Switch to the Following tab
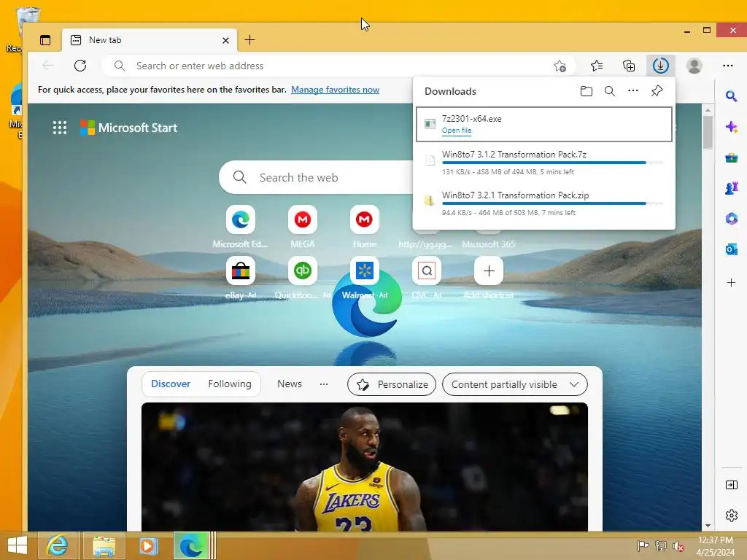 click(x=230, y=384)
